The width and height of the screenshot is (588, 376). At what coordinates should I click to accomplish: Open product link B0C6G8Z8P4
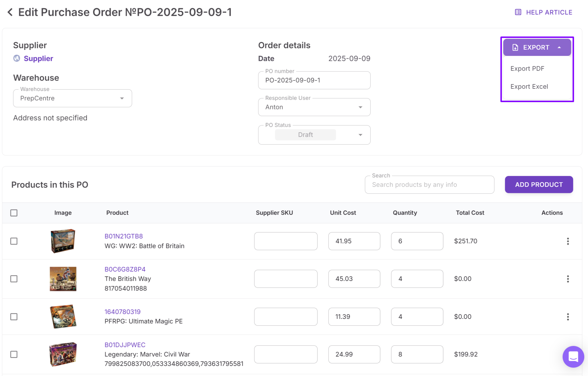pyautogui.click(x=125, y=269)
